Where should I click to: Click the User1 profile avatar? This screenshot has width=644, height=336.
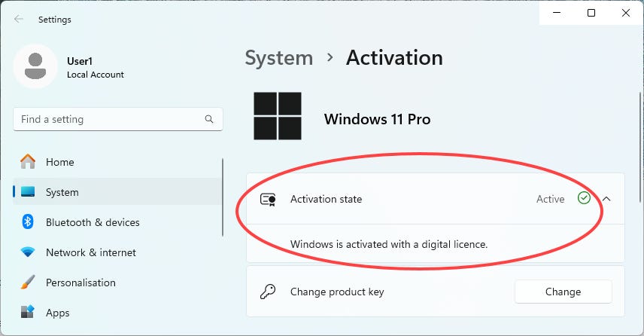coord(35,66)
